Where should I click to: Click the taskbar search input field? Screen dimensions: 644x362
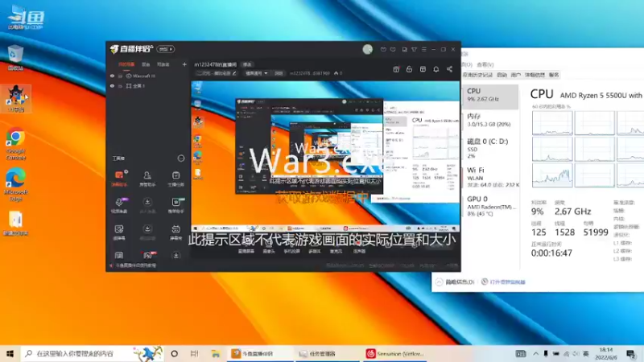(93, 353)
